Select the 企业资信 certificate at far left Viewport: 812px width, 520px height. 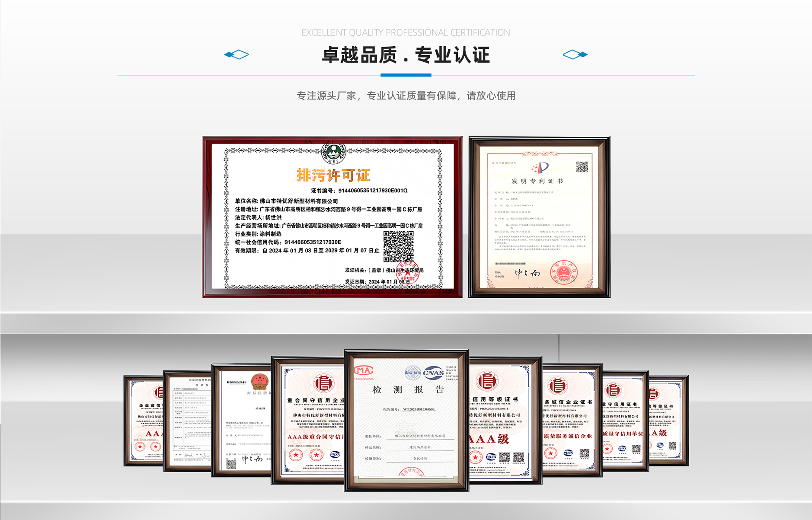point(143,421)
